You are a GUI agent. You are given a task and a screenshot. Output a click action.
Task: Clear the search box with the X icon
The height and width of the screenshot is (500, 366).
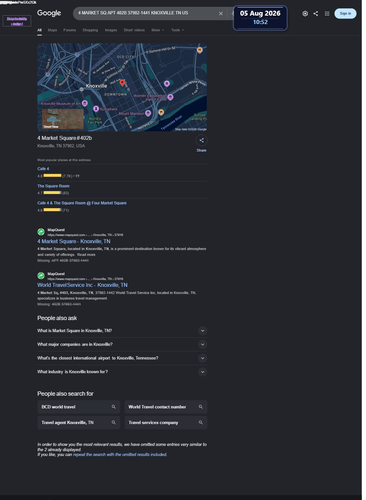point(221,13)
